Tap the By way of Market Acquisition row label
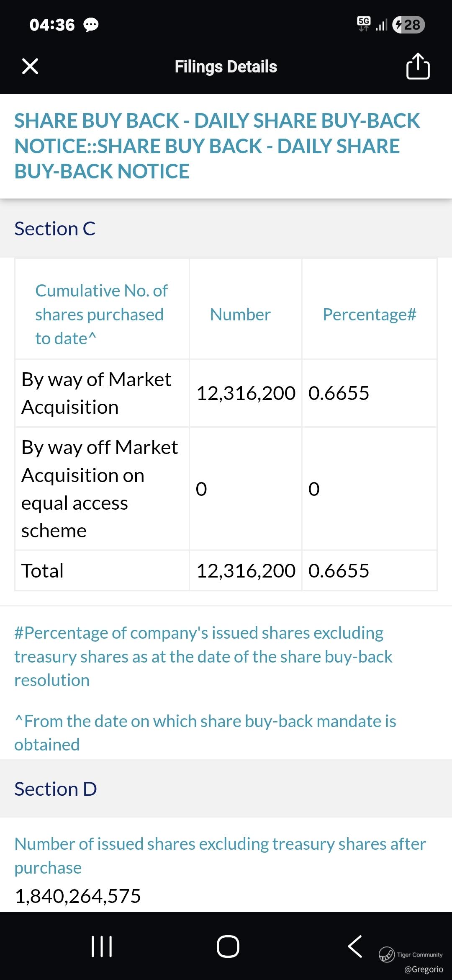 pos(96,393)
